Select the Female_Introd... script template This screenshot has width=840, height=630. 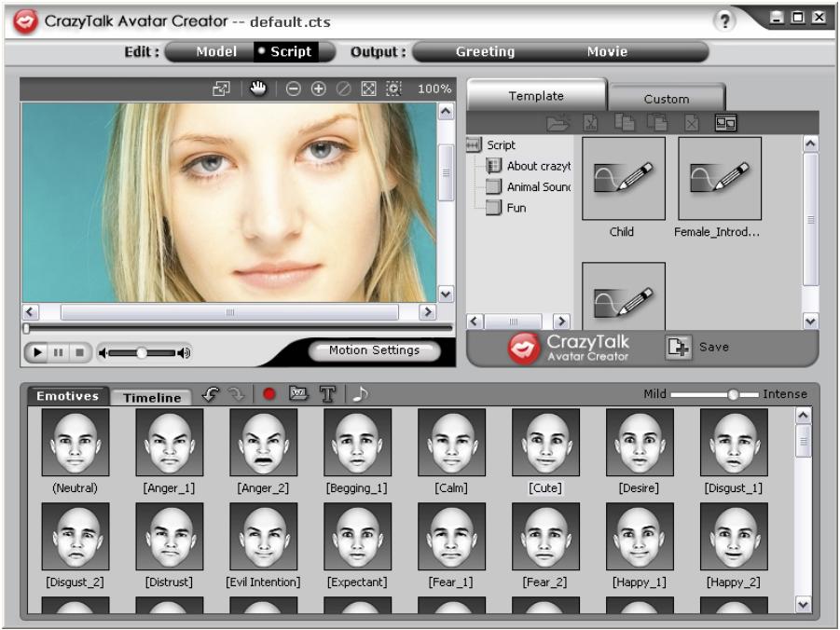coord(720,178)
